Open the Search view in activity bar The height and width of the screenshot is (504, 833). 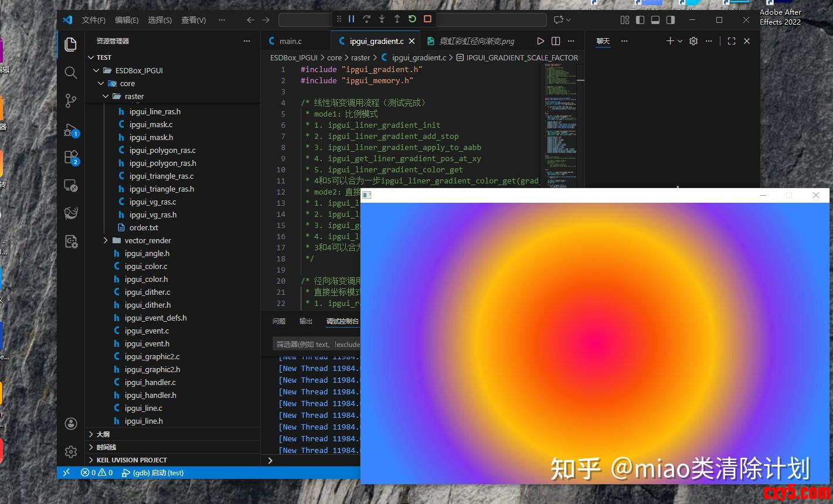71,73
